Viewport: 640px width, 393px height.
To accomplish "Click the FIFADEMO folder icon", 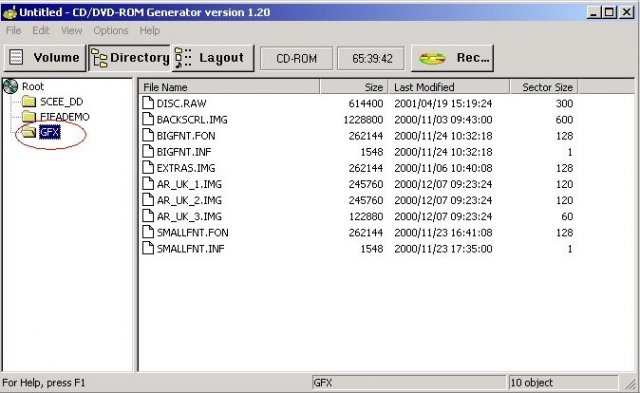I will click(x=29, y=117).
